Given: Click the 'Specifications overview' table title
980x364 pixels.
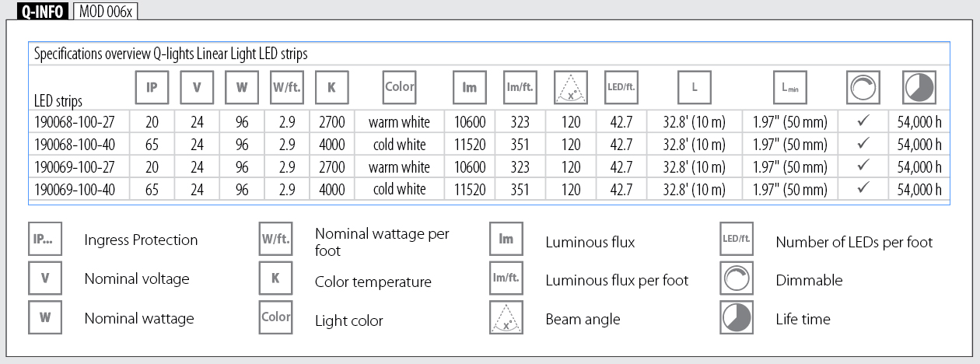Looking at the screenshot, I should coord(170,54).
